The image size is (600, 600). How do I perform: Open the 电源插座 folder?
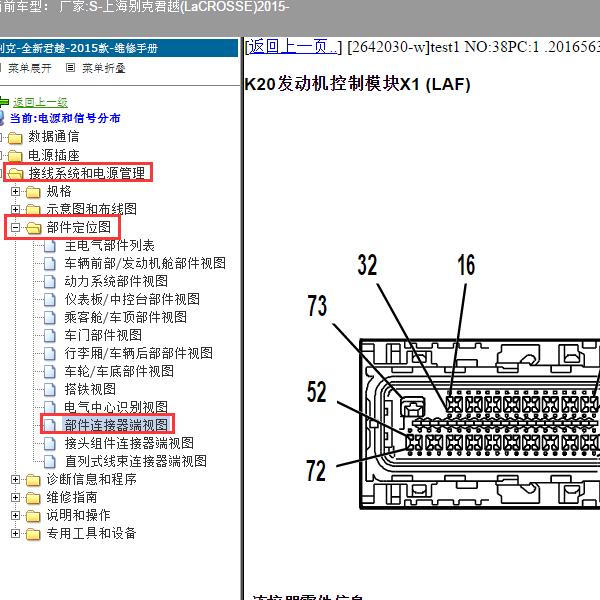point(54,155)
